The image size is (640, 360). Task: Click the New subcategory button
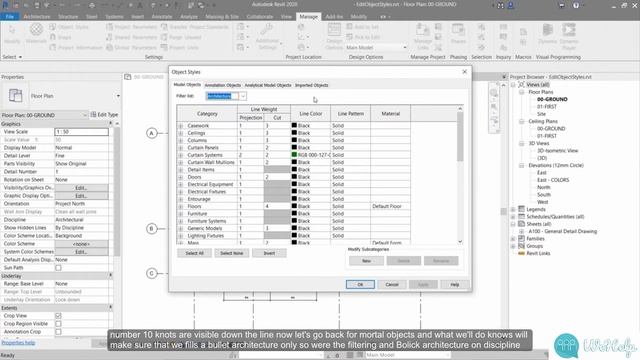click(x=366, y=261)
